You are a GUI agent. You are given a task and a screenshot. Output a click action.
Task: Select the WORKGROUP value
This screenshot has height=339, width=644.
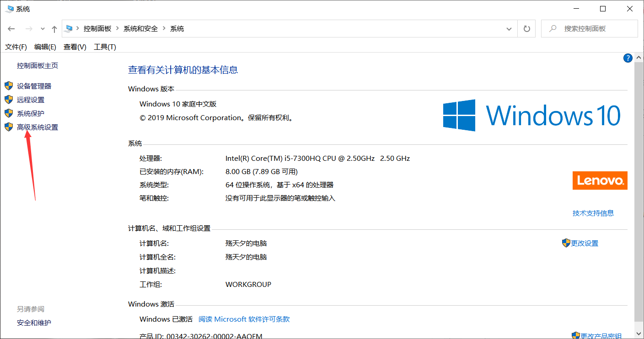[x=248, y=284]
